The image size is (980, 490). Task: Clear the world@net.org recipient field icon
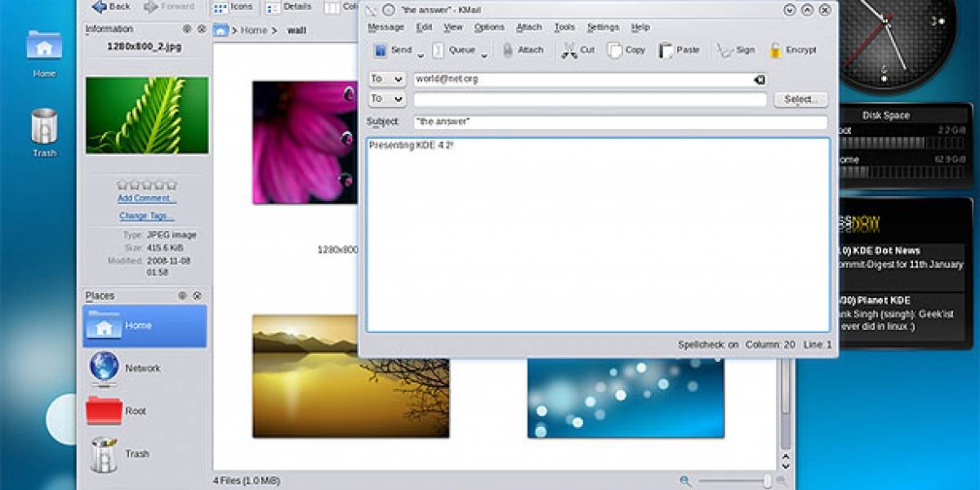(759, 79)
